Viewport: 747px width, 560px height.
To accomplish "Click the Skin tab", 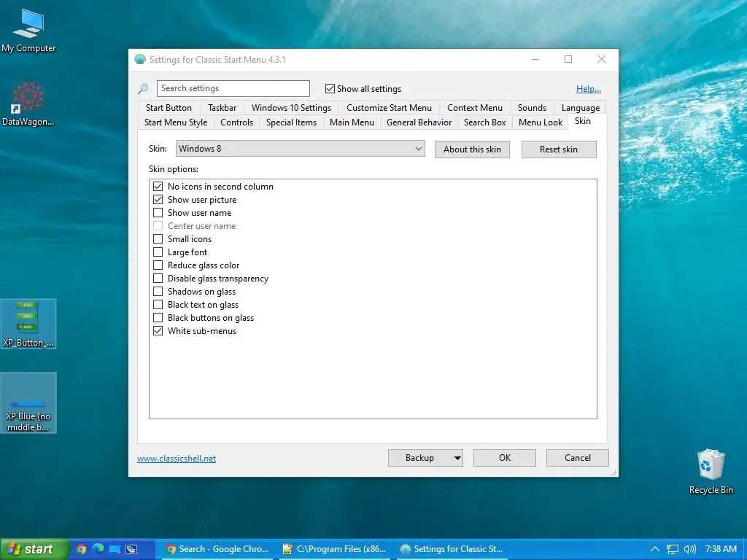I will click(x=582, y=121).
